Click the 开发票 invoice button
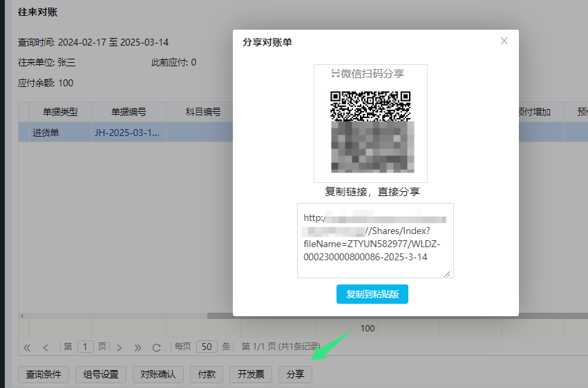The width and height of the screenshot is (588, 388). point(251,374)
